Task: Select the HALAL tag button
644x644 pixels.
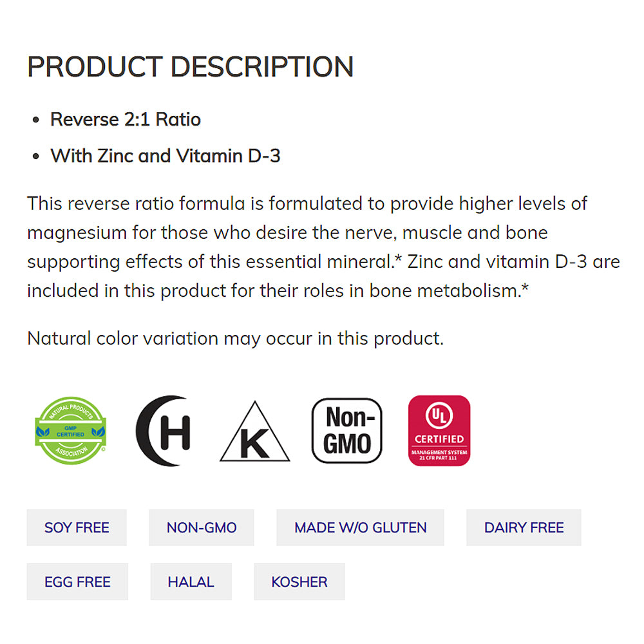Action: point(191,582)
